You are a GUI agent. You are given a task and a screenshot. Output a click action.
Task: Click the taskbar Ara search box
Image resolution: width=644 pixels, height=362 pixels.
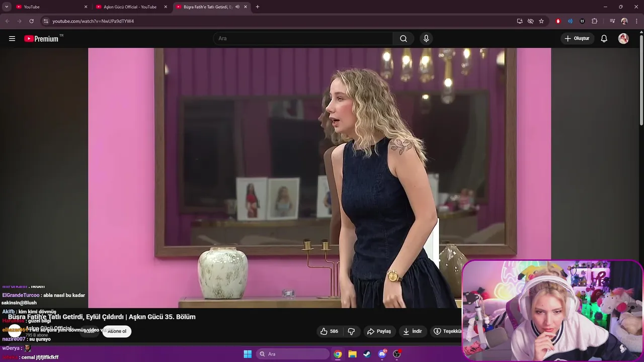coord(293,354)
